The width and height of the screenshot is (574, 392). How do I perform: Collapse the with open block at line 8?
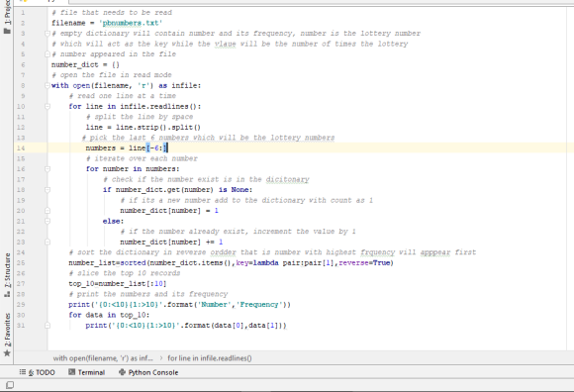pos(48,85)
